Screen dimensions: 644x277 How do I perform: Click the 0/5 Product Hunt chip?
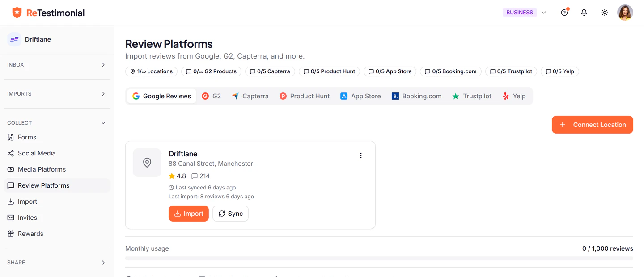click(x=329, y=71)
